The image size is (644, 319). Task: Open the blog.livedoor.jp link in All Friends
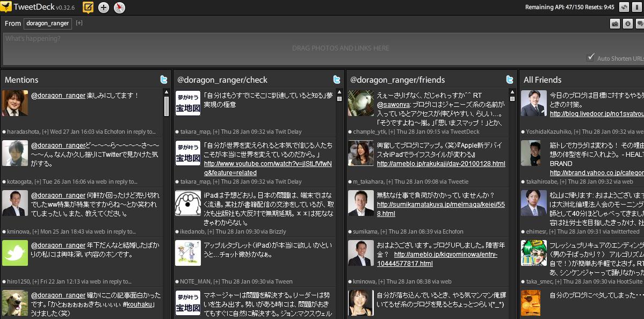click(597, 113)
